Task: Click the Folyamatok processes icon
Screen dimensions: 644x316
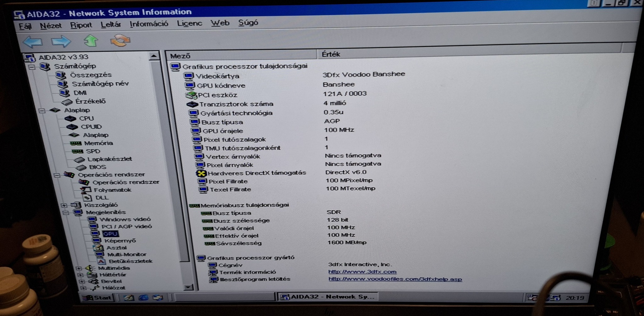Action: [x=86, y=190]
